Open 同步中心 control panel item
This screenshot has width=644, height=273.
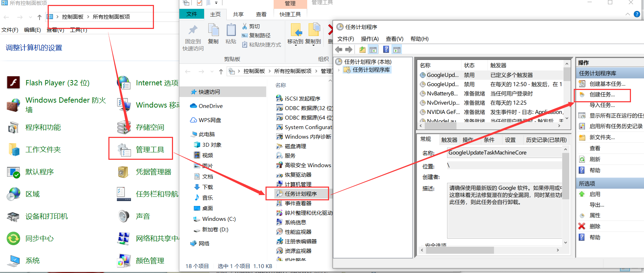click(x=31, y=238)
